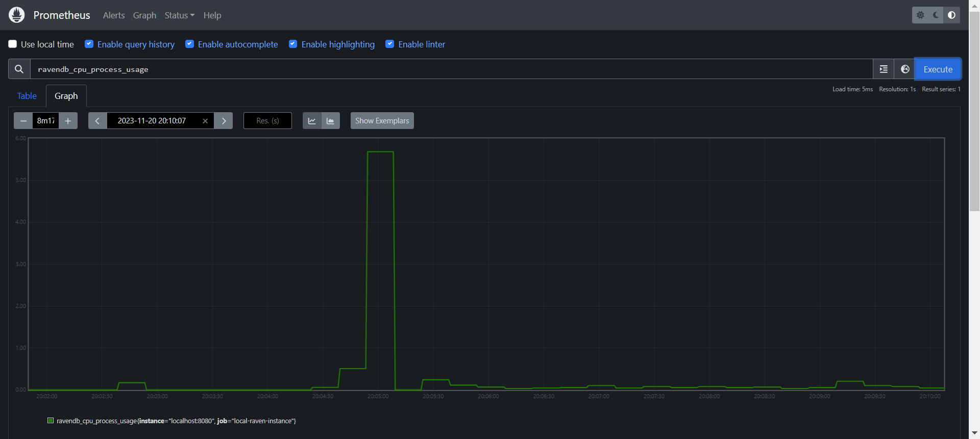Viewport: 980px width, 439px height.
Task: Clear the end time with the X icon
Action: 205,121
